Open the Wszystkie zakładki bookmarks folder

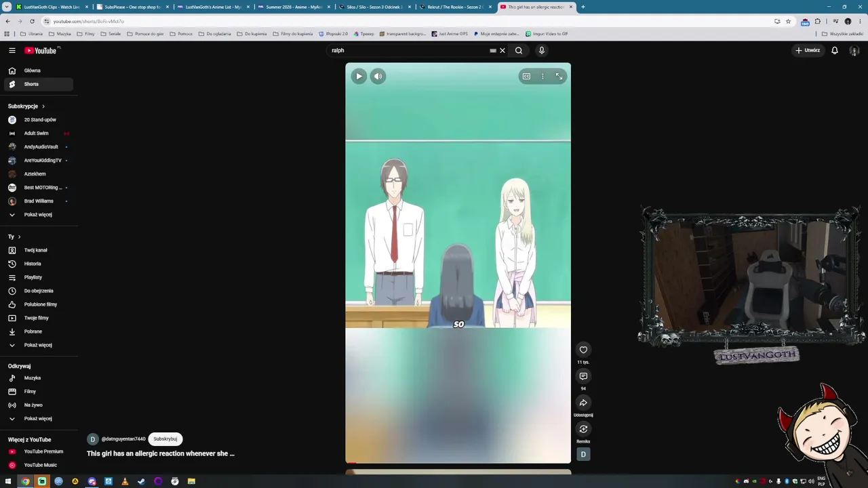click(842, 34)
